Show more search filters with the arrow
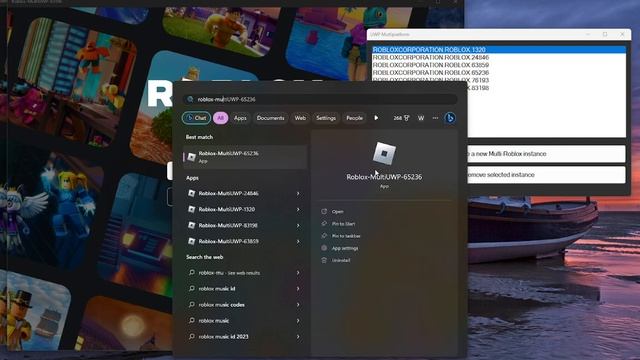The image size is (640, 360). (376, 118)
